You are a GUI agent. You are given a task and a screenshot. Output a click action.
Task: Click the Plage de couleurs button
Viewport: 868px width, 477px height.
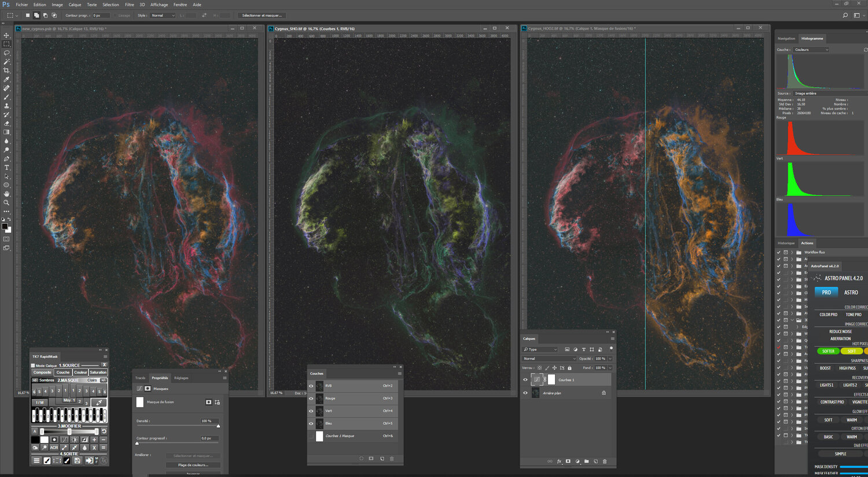(x=193, y=464)
